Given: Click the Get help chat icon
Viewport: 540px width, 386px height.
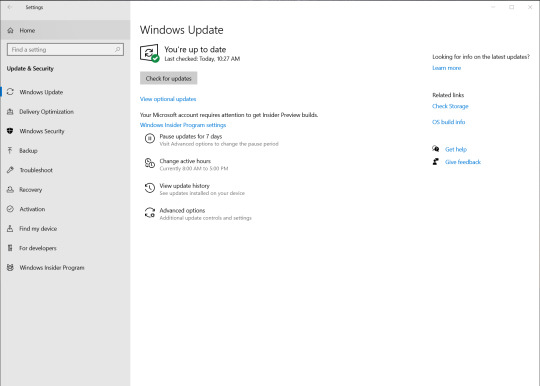Looking at the screenshot, I should [436, 149].
